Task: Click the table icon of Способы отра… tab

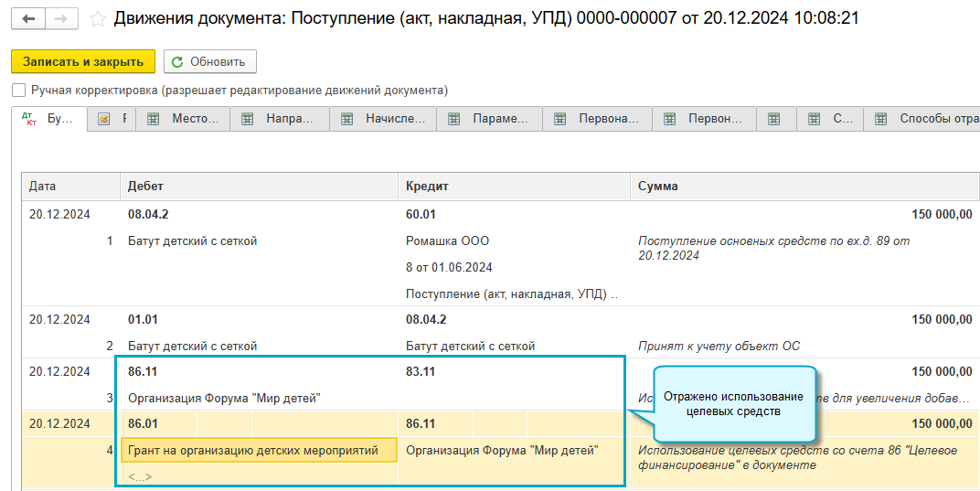Action: point(881,119)
